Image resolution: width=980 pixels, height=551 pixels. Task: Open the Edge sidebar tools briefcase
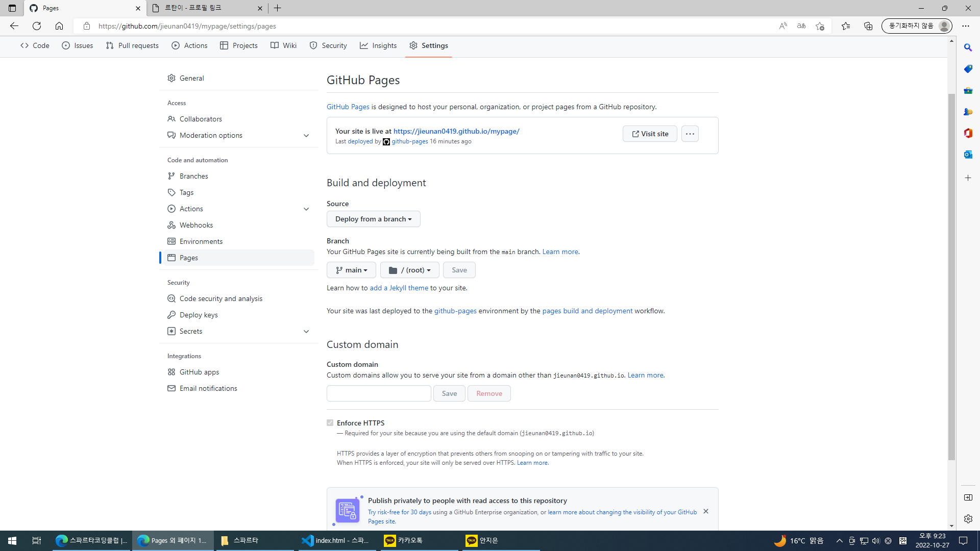point(968,90)
